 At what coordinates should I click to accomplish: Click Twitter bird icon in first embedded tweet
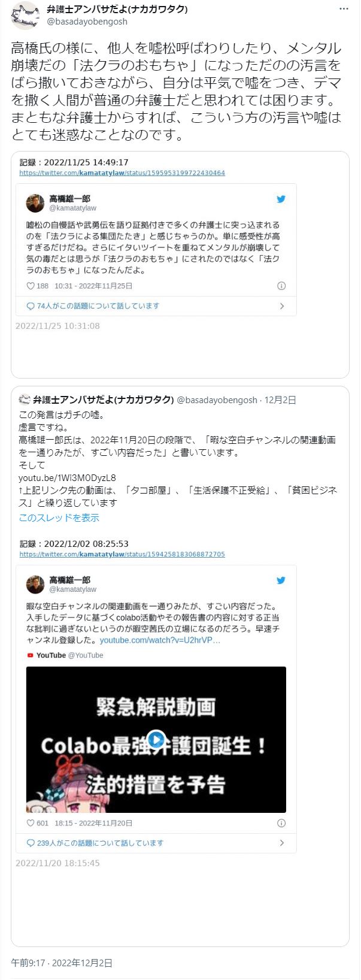click(281, 199)
